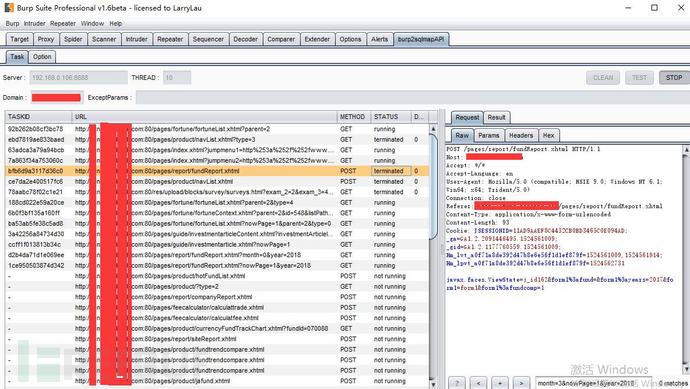Select the Option sub-tab
690x389 pixels.
click(42, 57)
